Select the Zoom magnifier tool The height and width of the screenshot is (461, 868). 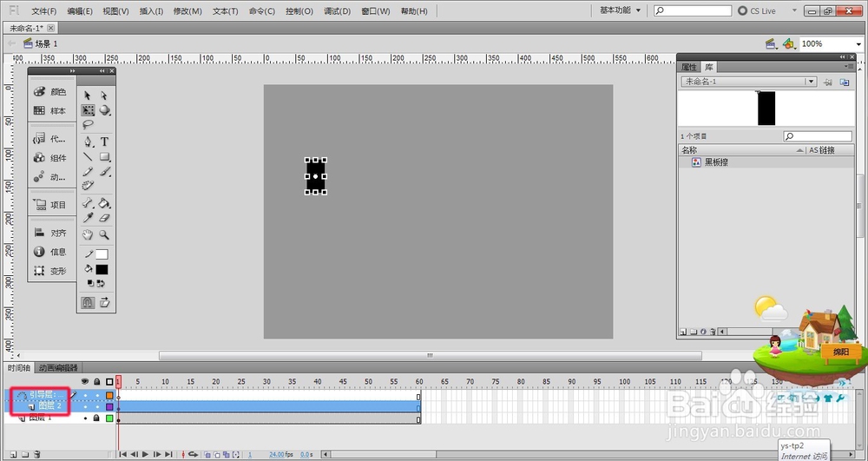pos(104,234)
